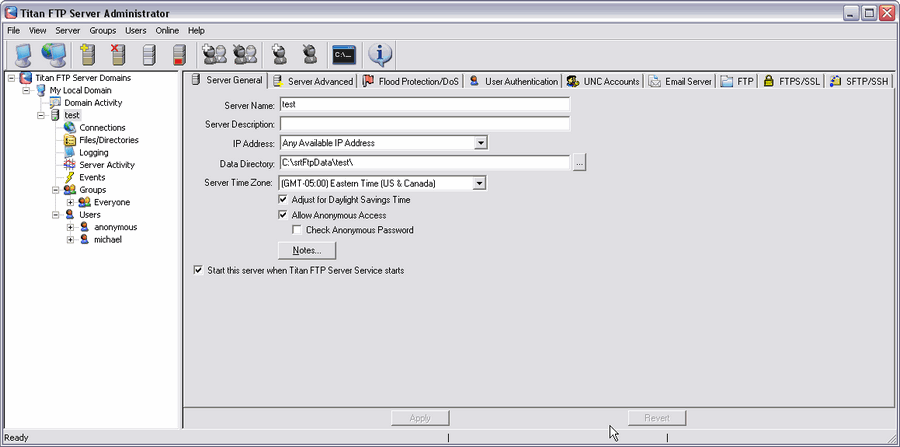Click the Server Description input field

tap(423, 124)
